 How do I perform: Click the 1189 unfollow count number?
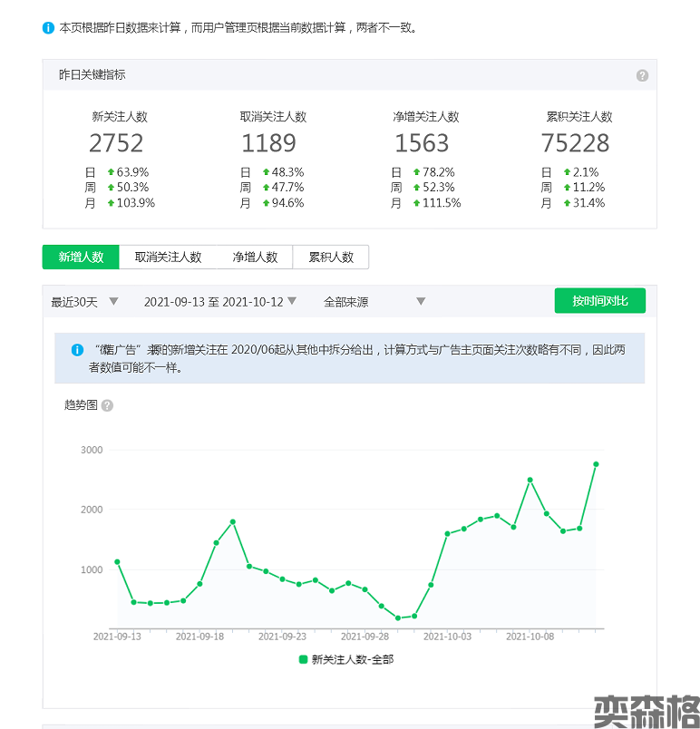(268, 143)
